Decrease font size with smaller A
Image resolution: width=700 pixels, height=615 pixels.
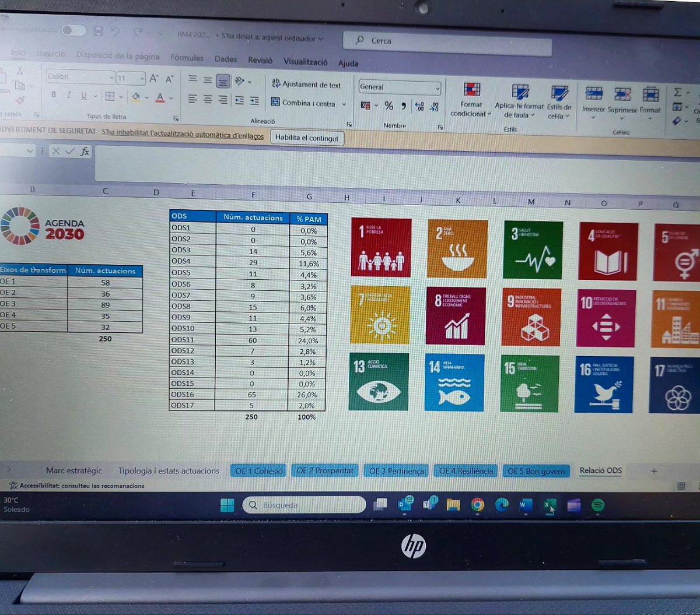click(169, 79)
